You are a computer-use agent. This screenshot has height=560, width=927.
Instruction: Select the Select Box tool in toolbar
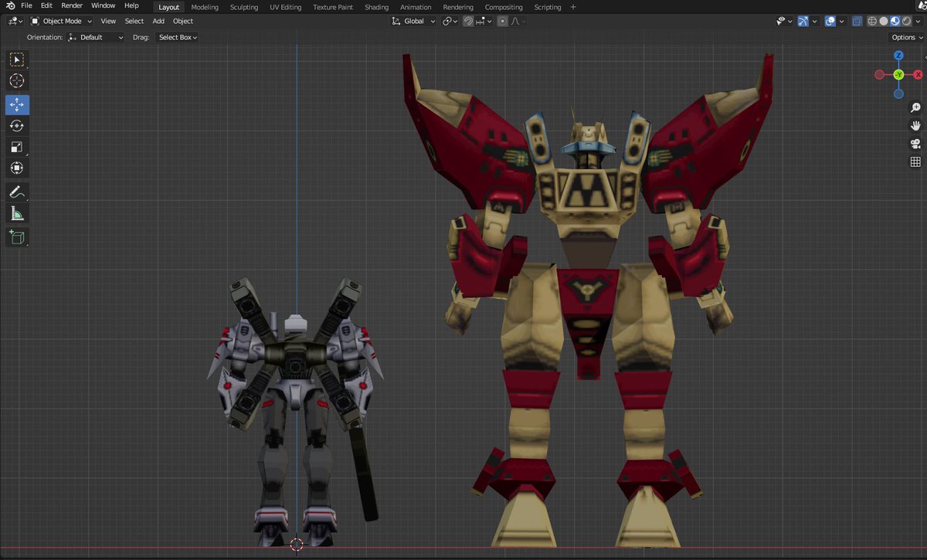pos(17,59)
